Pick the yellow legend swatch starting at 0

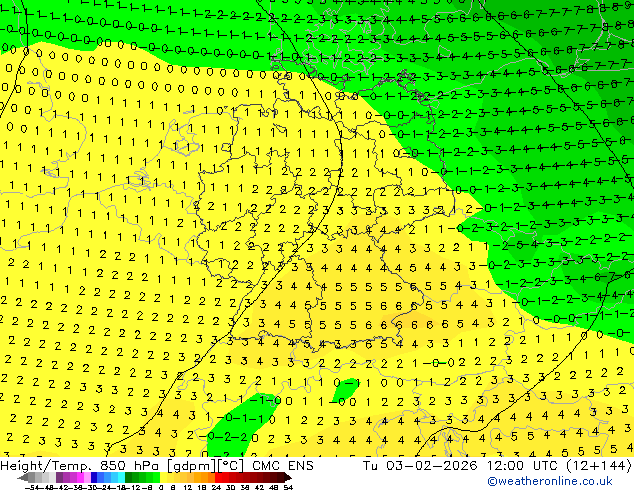[163, 477]
